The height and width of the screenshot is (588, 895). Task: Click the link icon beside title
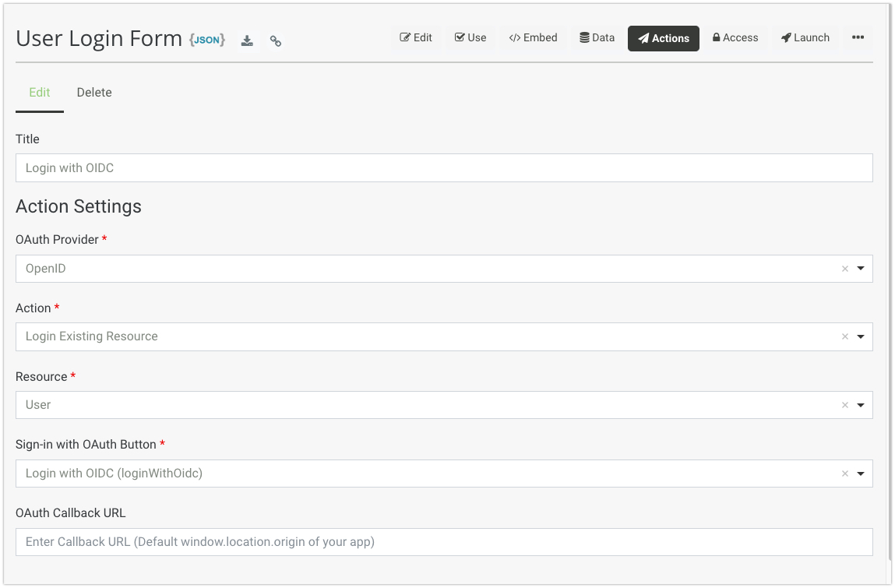pyautogui.click(x=276, y=41)
